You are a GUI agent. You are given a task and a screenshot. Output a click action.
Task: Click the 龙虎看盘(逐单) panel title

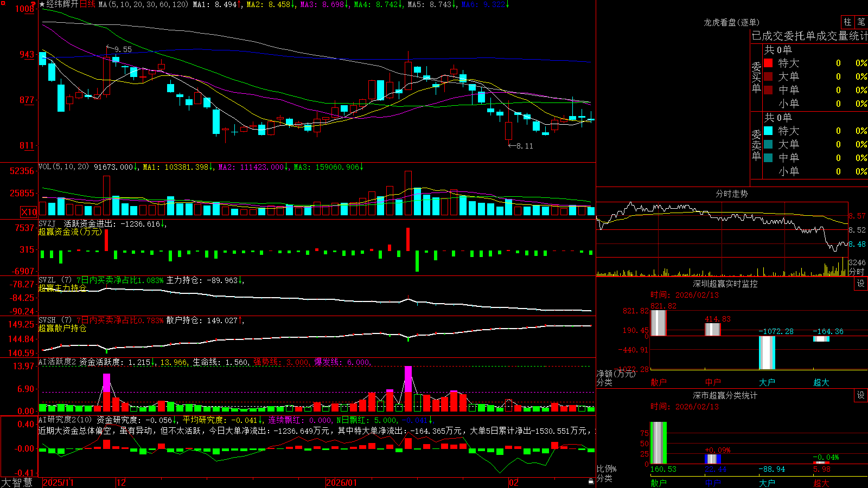(x=731, y=22)
